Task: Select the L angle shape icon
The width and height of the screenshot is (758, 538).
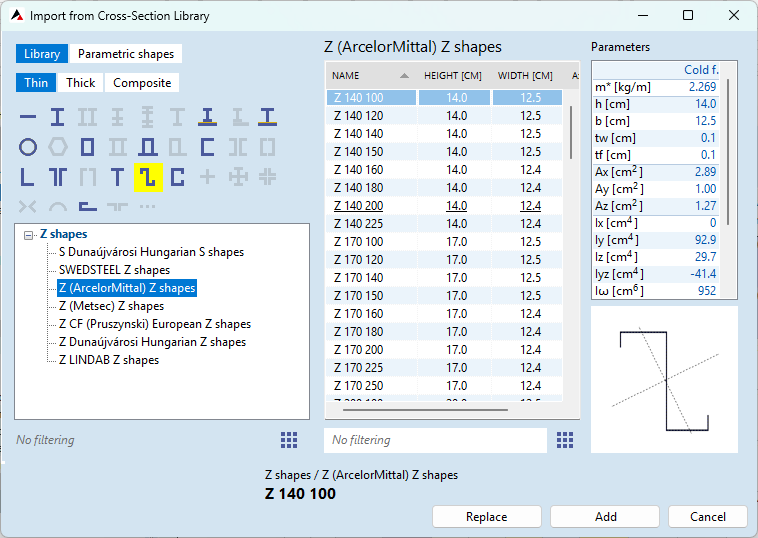Action: pyautogui.click(x=28, y=177)
